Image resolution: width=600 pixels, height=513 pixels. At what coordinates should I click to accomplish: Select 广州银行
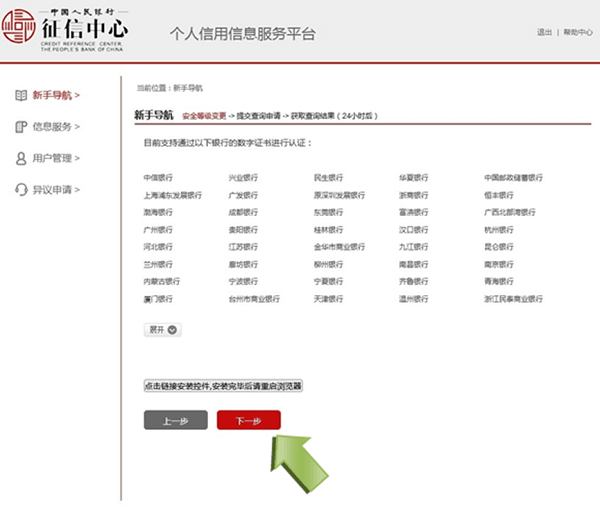click(x=158, y=230)
